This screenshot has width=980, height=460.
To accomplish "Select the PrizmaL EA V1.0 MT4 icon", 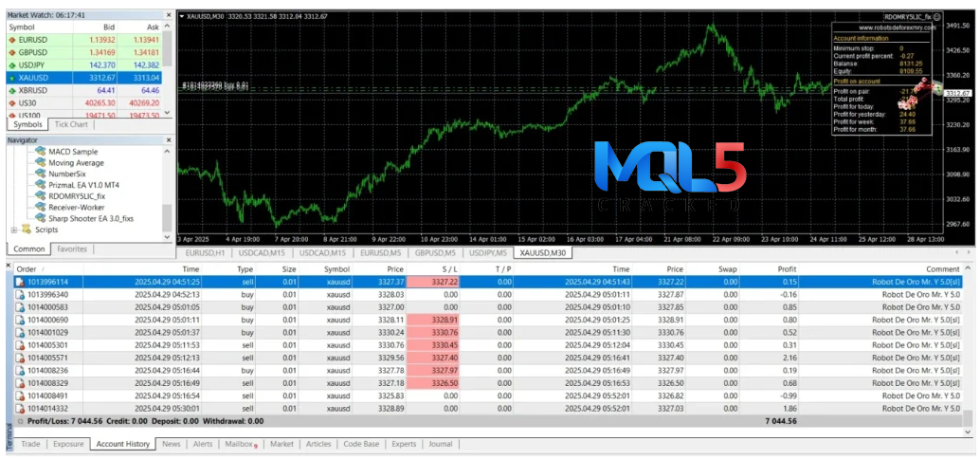I will point(41,185).
